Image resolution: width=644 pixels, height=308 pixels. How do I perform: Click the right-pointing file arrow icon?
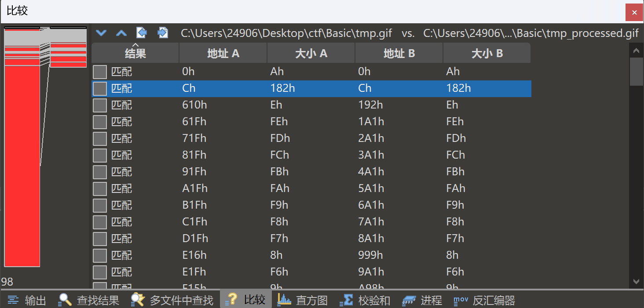pos(163,33)
